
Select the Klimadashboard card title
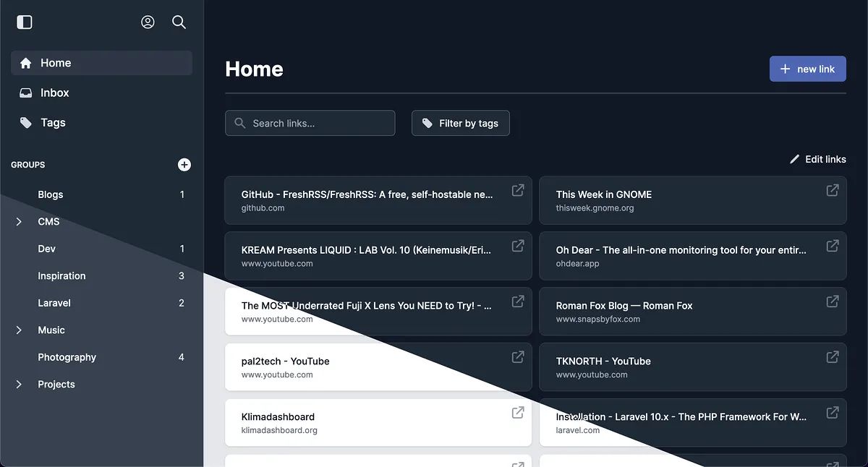click(x=278, y=417)
